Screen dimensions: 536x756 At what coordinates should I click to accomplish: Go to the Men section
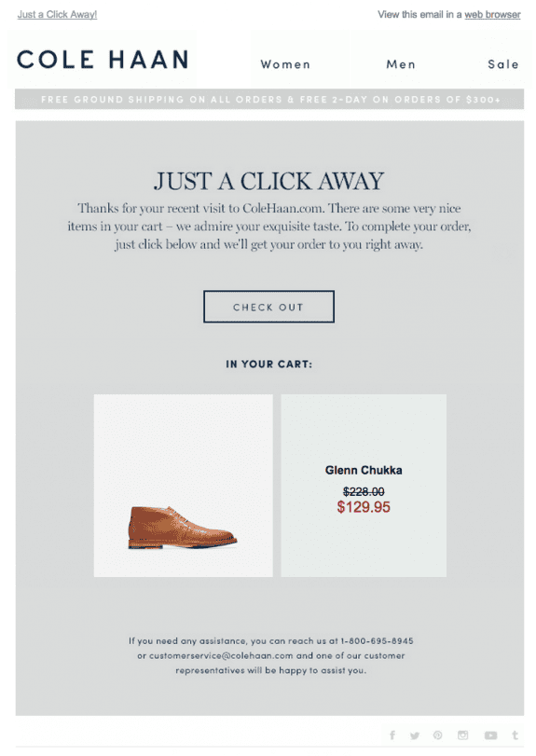coord(401,64)
